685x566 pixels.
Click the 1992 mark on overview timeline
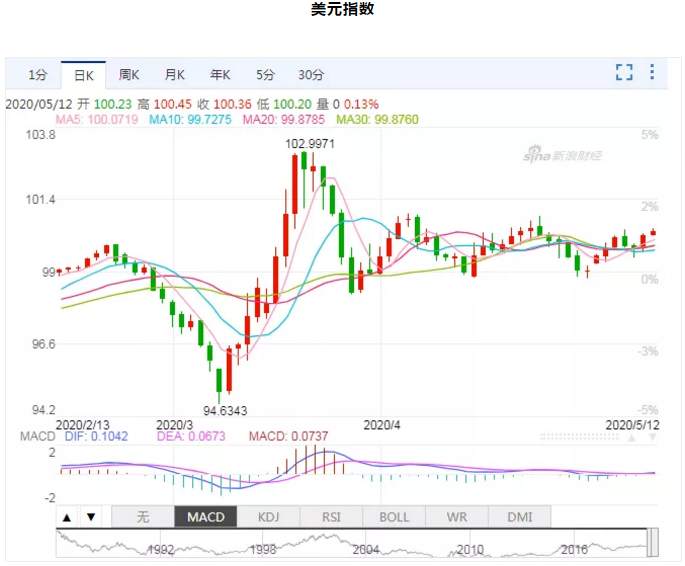click(x=161, y=549)
